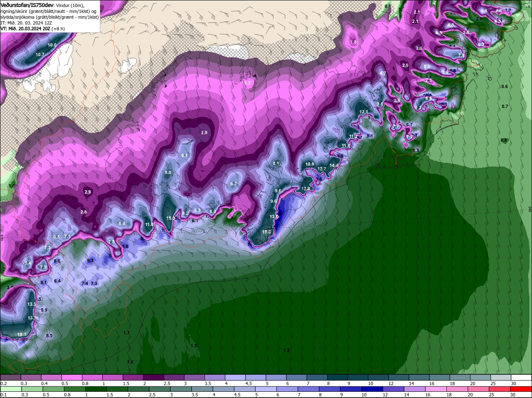Click the 6.5 precipitation value
Screen dimensions: 532x398
pyautogui.click(x=57, y=237)
